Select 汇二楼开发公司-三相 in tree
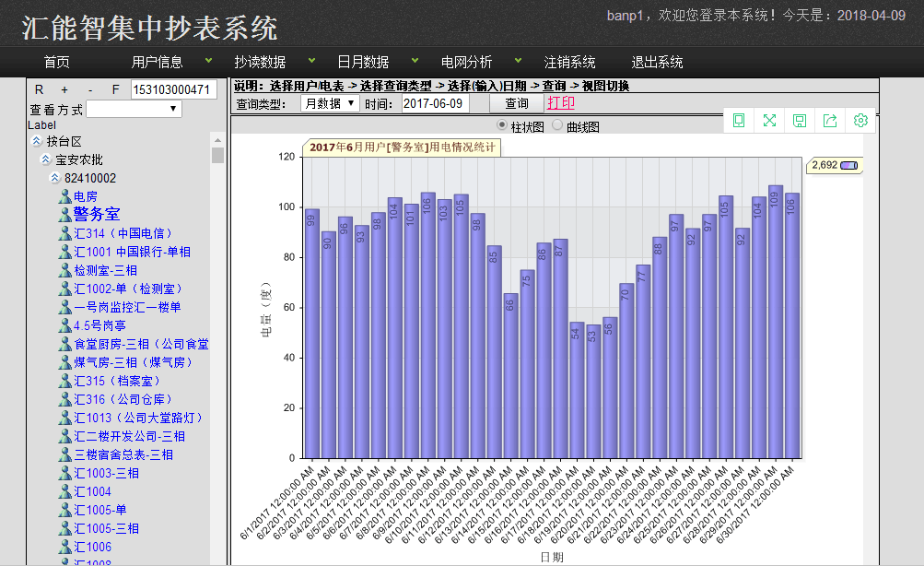 click(x=130, y=436)
